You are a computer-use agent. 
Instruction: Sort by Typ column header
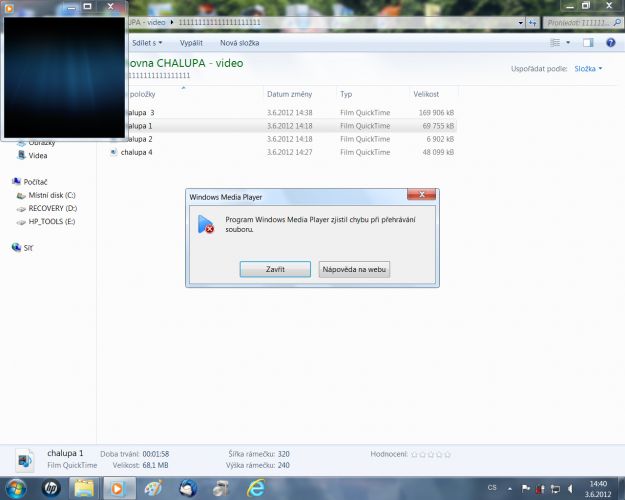346,94
